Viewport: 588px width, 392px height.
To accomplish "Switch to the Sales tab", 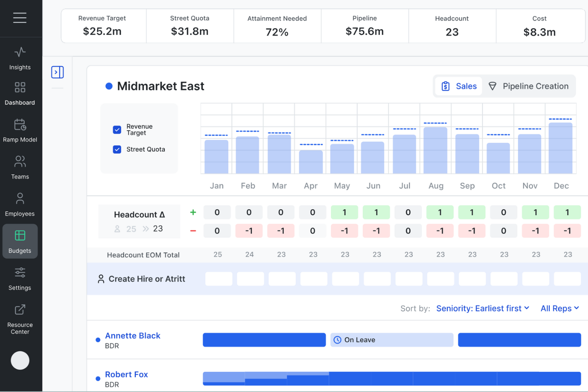I will coord(459,86).
